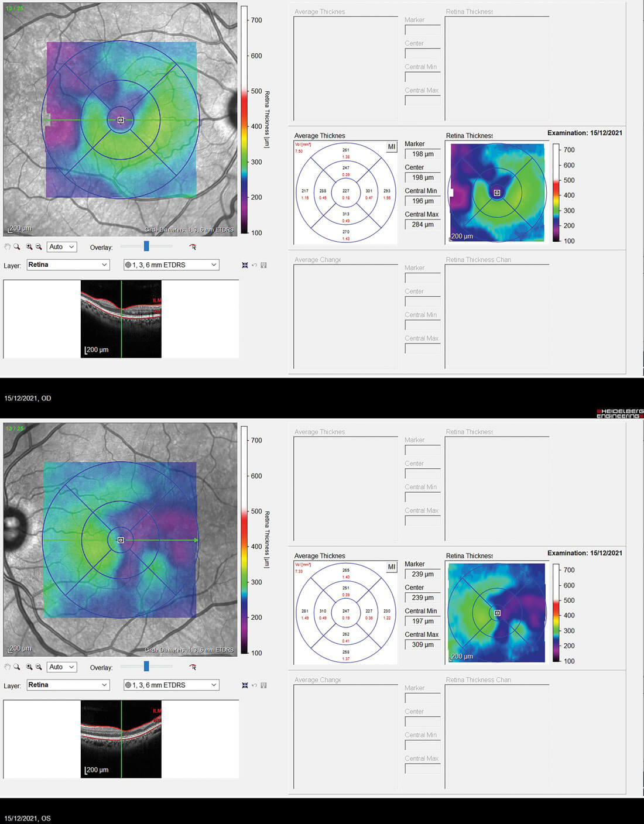The height and width of the screenshot is (824, 644).
Task: Click the red pointer icon in OS panel
Action: pos(193,667)
